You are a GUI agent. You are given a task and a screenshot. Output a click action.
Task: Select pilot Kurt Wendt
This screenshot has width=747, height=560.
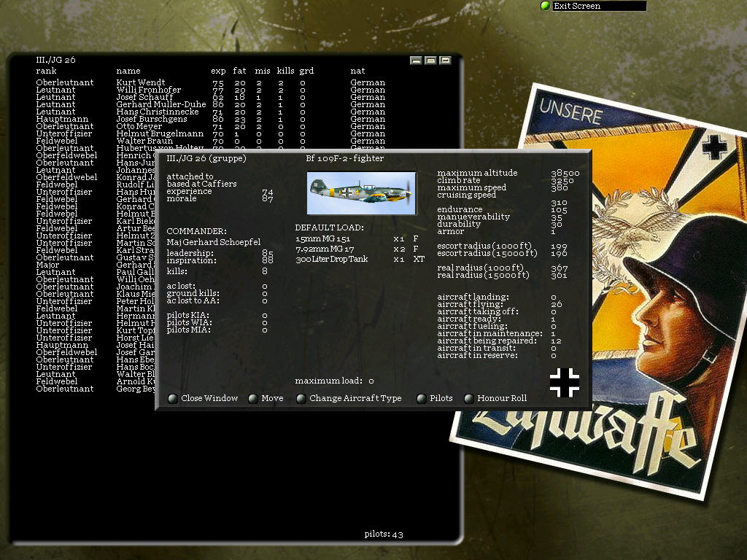pos(141,82)
